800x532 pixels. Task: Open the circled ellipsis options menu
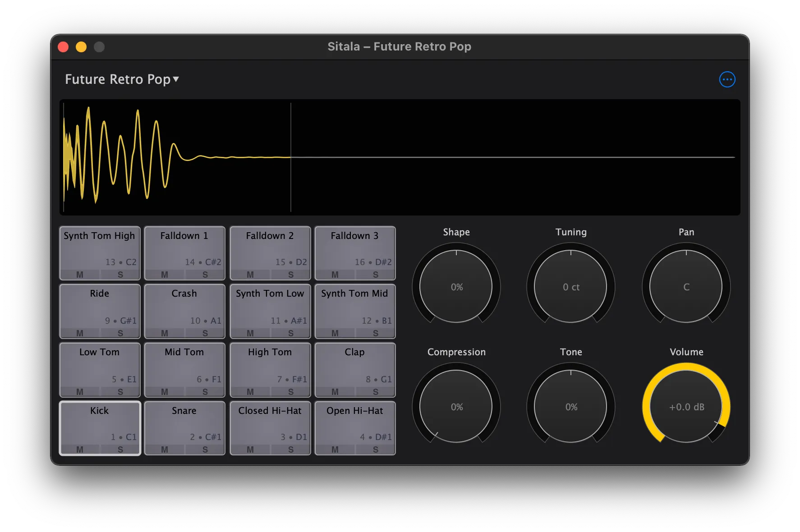click(727, 79)
